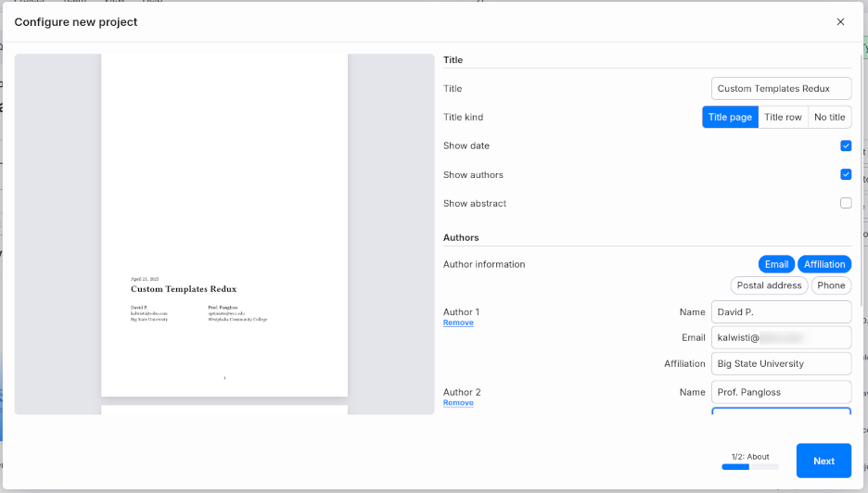The image size is (868, 493).
Task: Click "Custom Templates Redux" heading in preview
Action: (184, 289)
